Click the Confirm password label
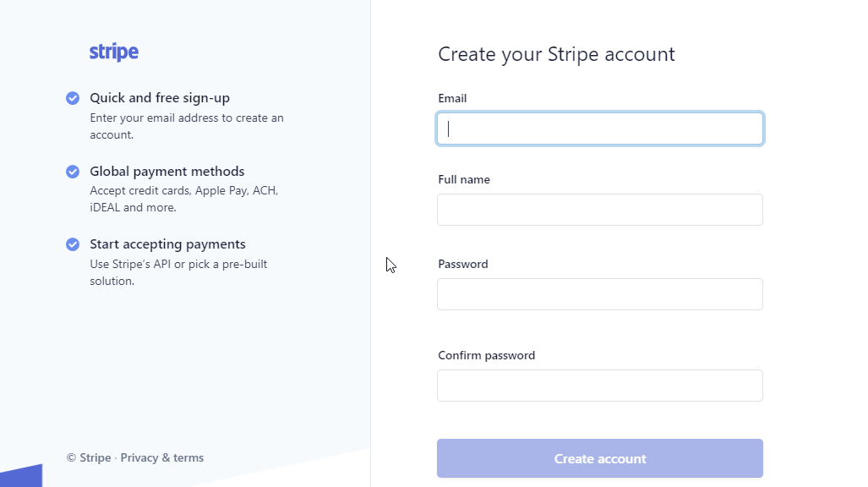Image resolution: width=868 pixels, height=487 pixels. tap(486, 355)
